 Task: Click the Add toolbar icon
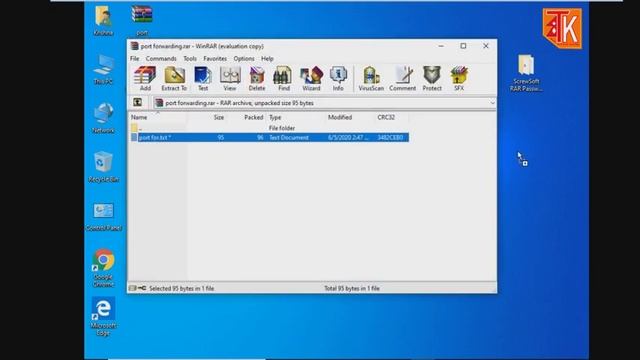click(x=145, y=78)
